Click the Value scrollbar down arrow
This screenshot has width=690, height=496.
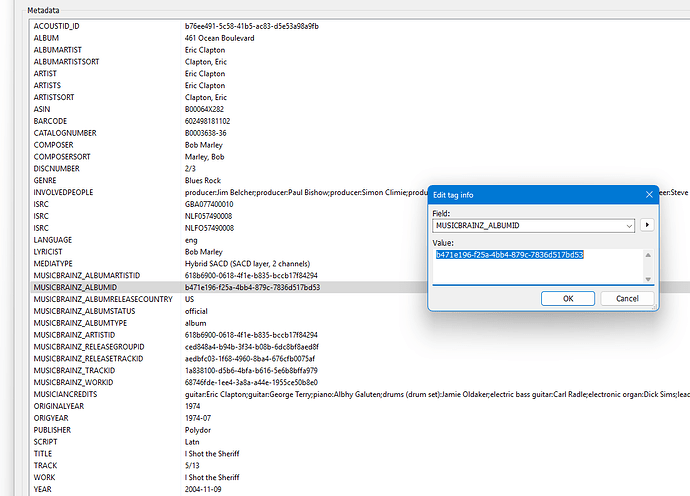pos(647,279)
